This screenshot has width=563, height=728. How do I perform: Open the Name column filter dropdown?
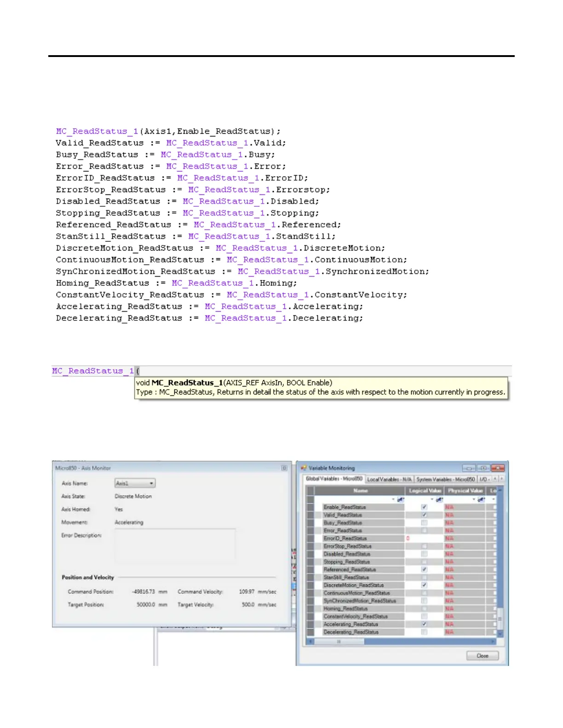click(393, 500)
